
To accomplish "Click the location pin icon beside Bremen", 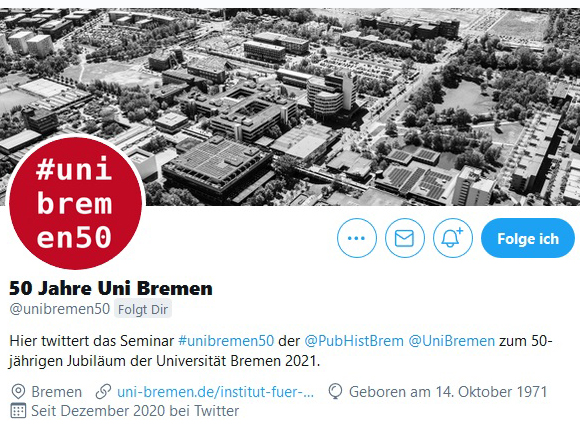I will 18,392.
